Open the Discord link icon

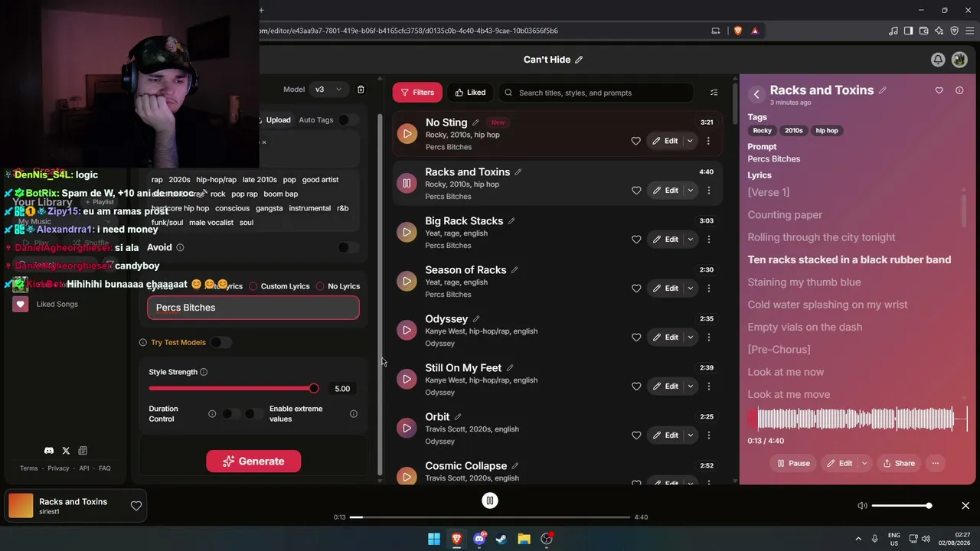pos(49,451)
